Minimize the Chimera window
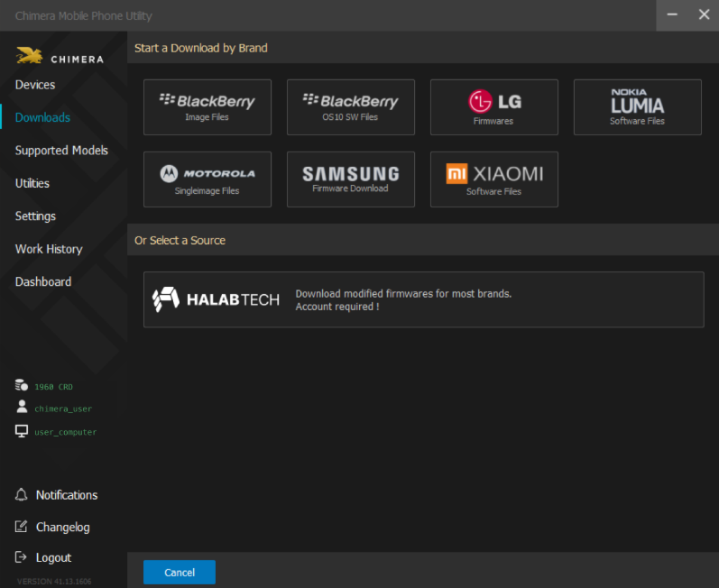 pyautogui.click(x=672, y=15)
